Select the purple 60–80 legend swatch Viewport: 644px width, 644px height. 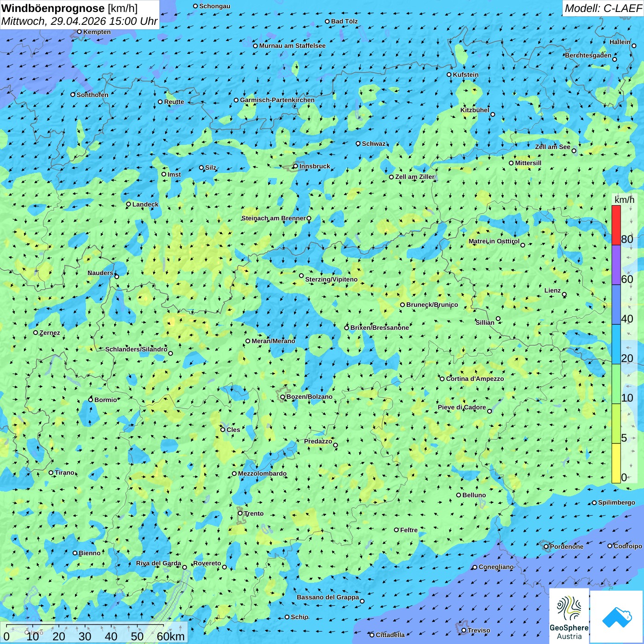616,265
